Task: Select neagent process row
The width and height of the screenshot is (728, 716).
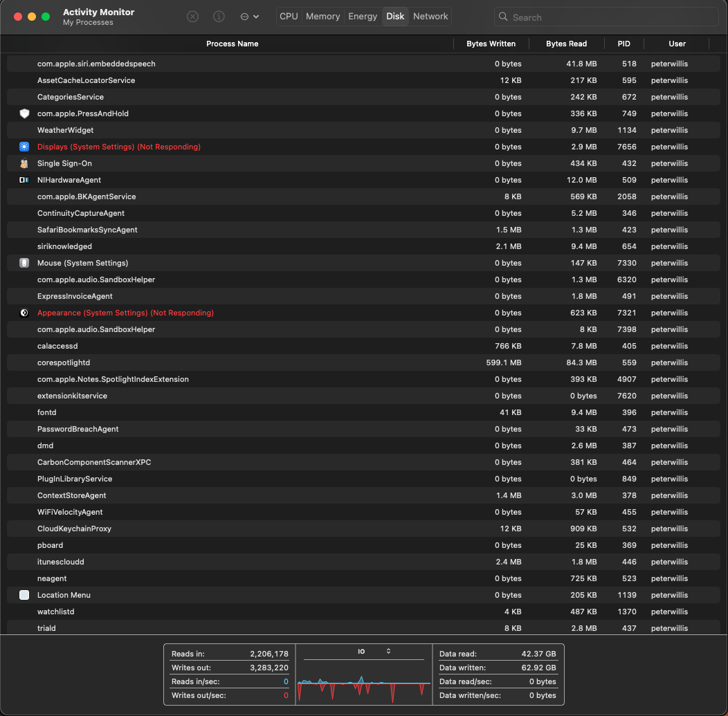Action: click(x=363, y=578)
